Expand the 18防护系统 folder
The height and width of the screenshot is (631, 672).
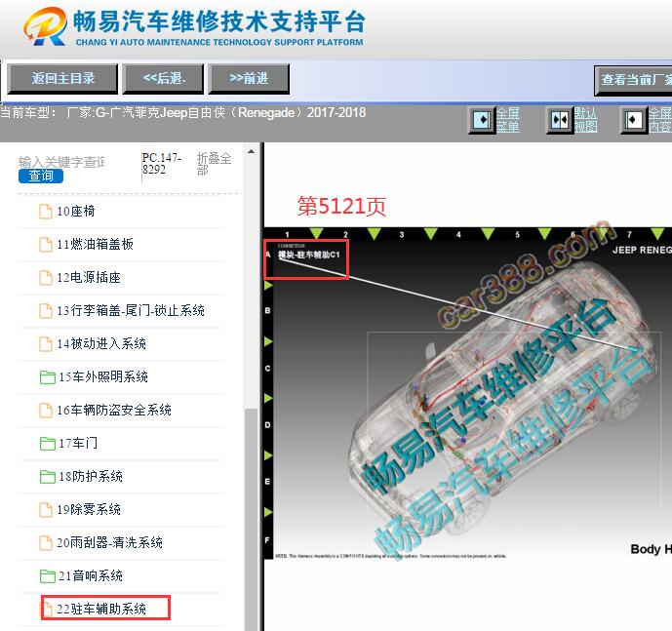(91, 476)
